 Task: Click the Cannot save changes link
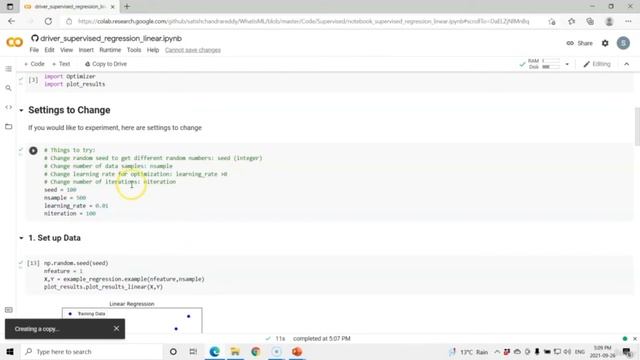click(193, 50)
